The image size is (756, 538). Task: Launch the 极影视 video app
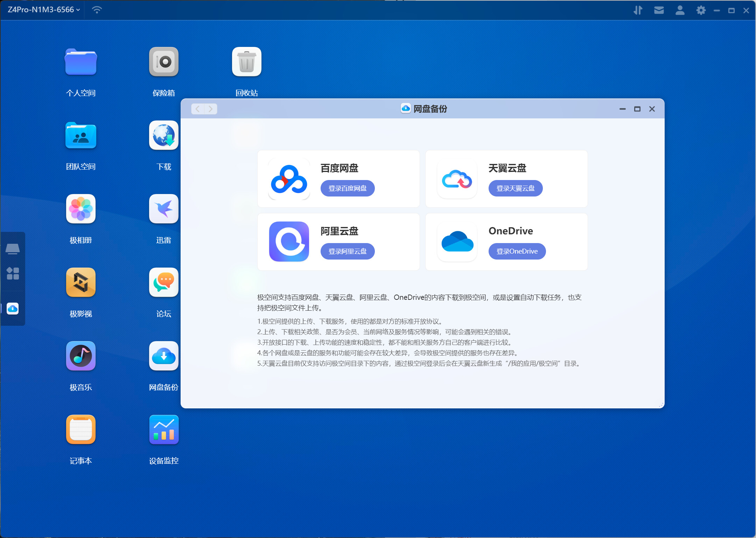point(80,283)
